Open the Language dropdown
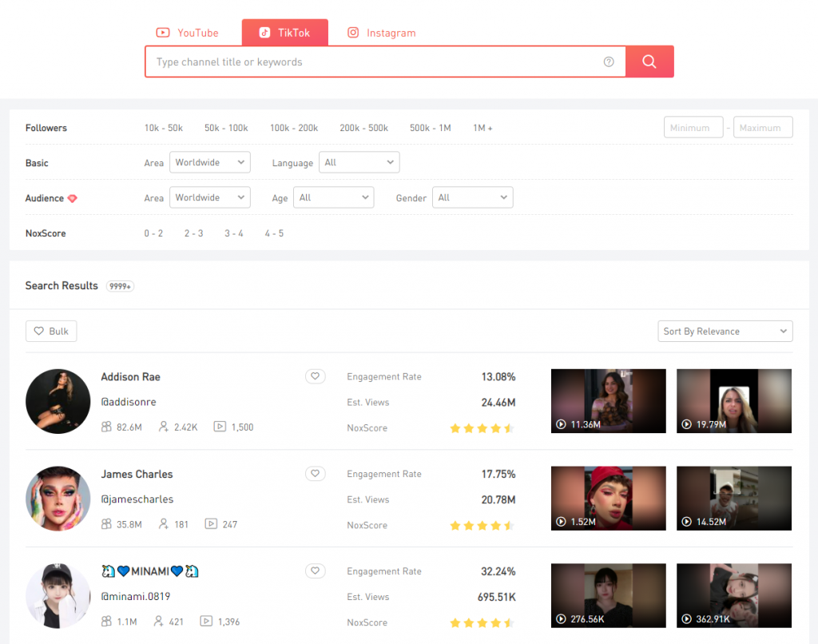The height and width of the screenshot is (644, 818). click(359, 162)
